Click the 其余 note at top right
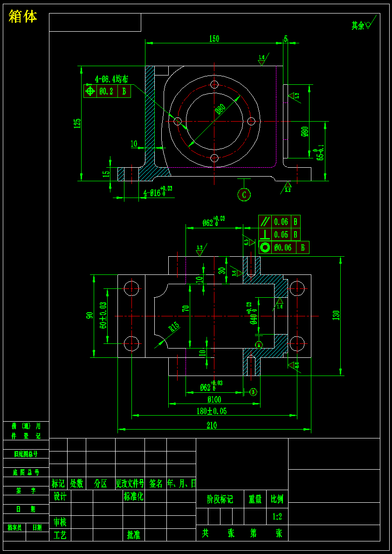This screenshot has height=554, width=392. [358, 26]
